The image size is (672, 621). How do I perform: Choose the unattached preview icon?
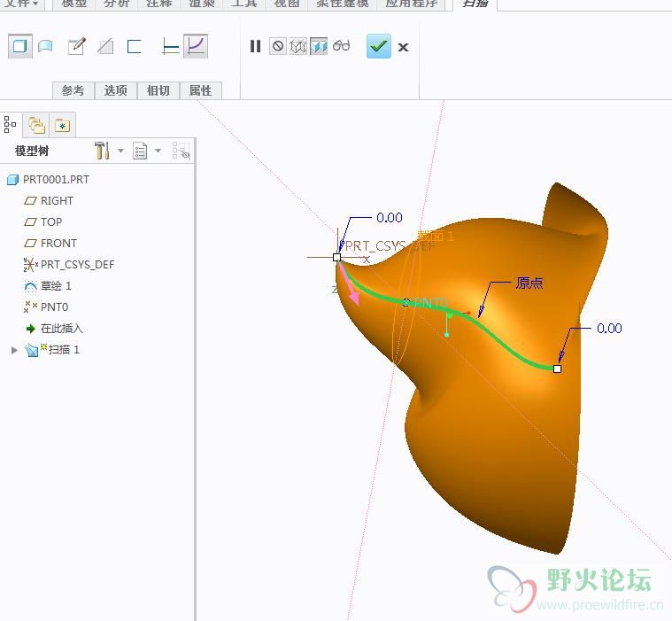tap(298, 46)
